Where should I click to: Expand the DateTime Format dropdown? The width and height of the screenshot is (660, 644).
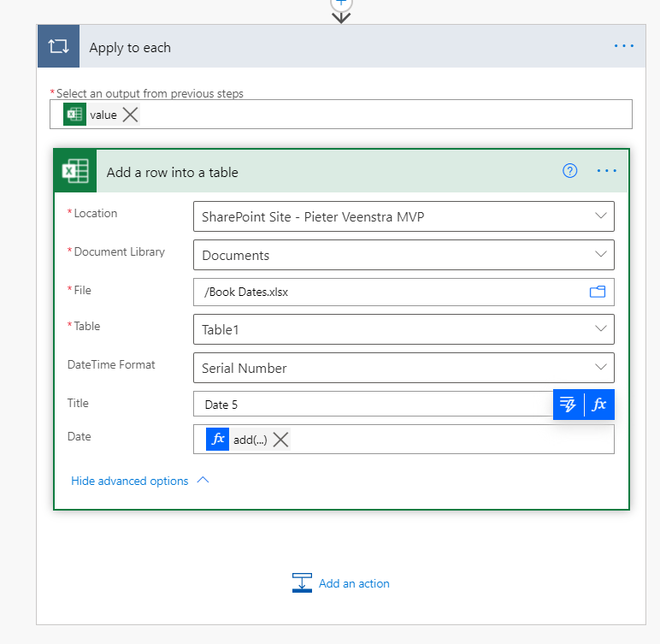pyautogui.click(x=601, y=367)
